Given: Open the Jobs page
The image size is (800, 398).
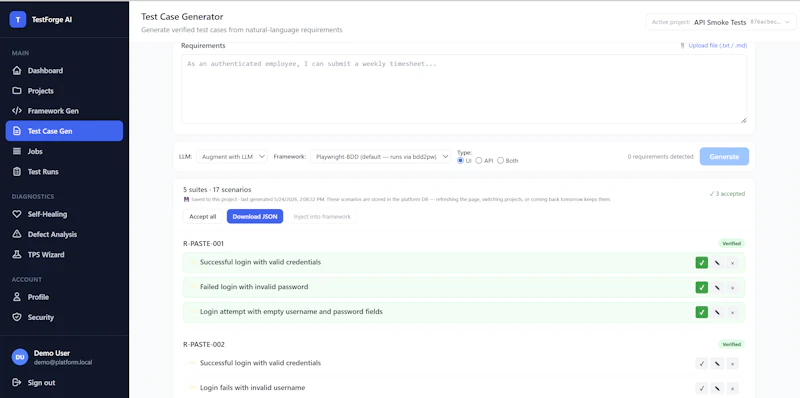Looking at the screenshot, I should click(64, 152).
